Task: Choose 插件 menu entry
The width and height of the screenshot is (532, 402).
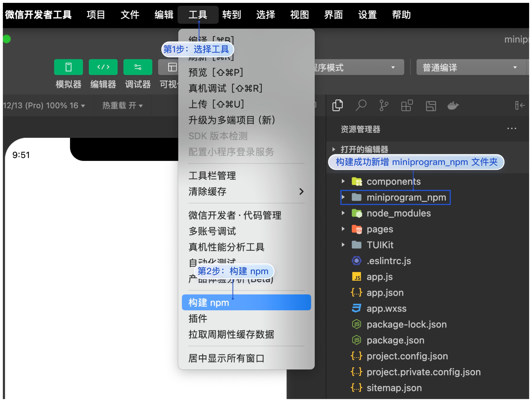Action: pos(246,319)
